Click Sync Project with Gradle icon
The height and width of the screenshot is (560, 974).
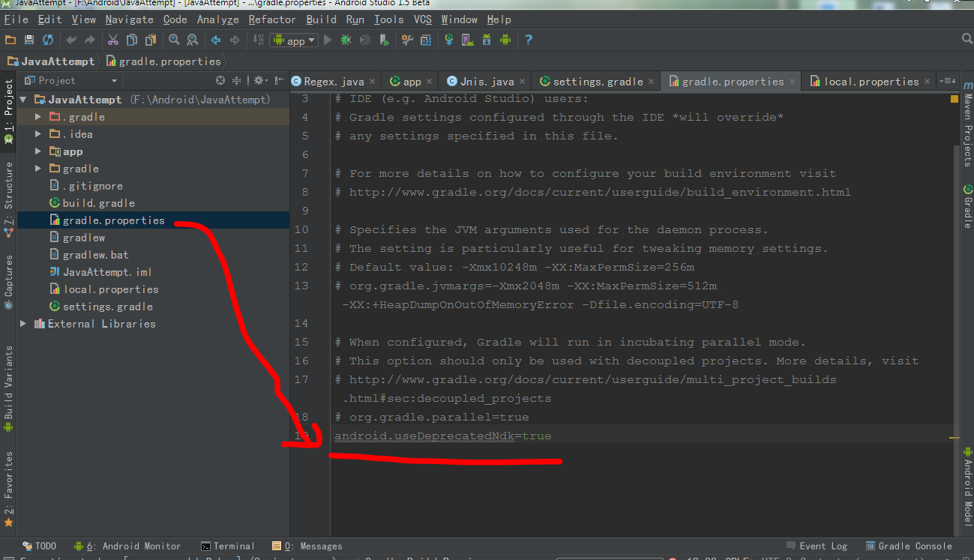click(449, 40)
